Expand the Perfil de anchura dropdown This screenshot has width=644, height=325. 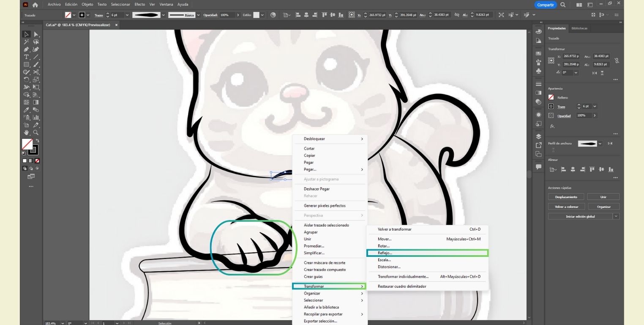(x=600, y=143)
